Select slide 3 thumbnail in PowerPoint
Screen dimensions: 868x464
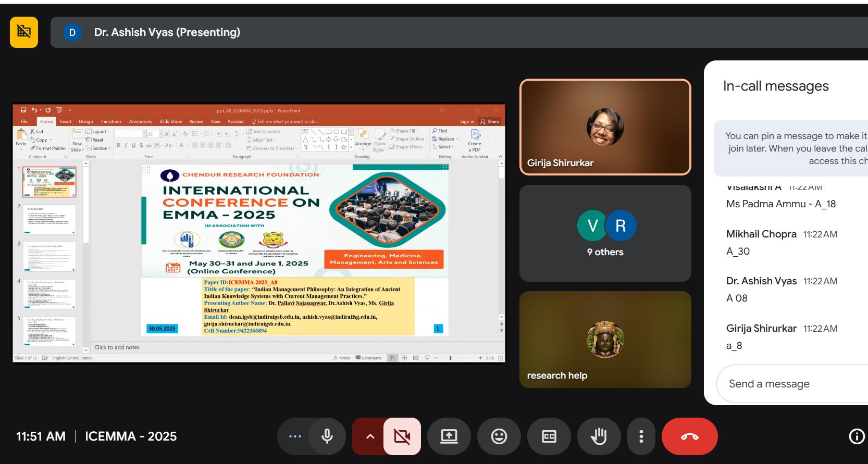coord(49,257)
